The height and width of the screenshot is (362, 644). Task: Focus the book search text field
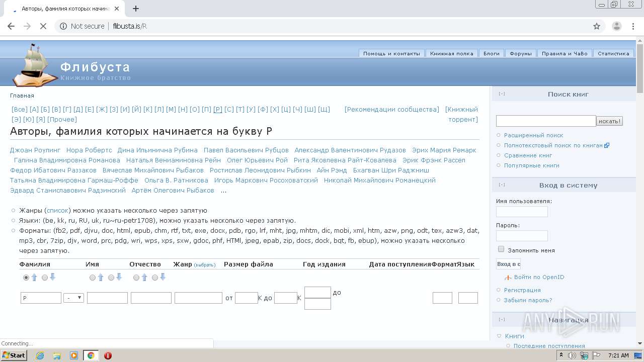[546, 121]
